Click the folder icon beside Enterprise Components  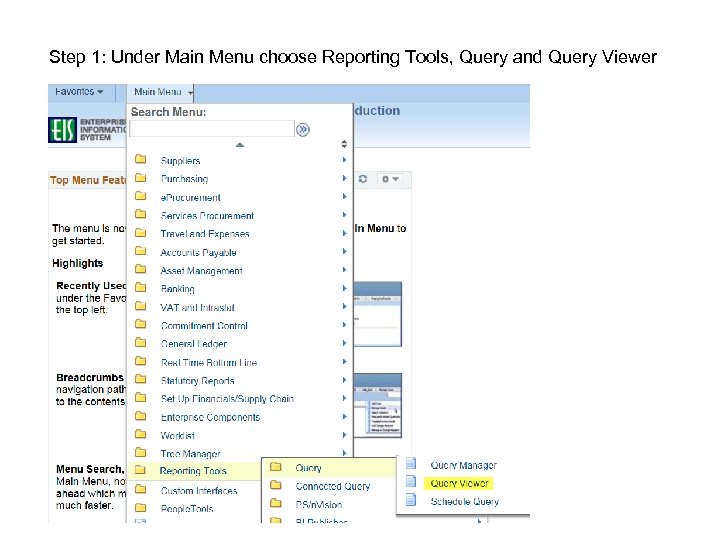coord(141,416)
